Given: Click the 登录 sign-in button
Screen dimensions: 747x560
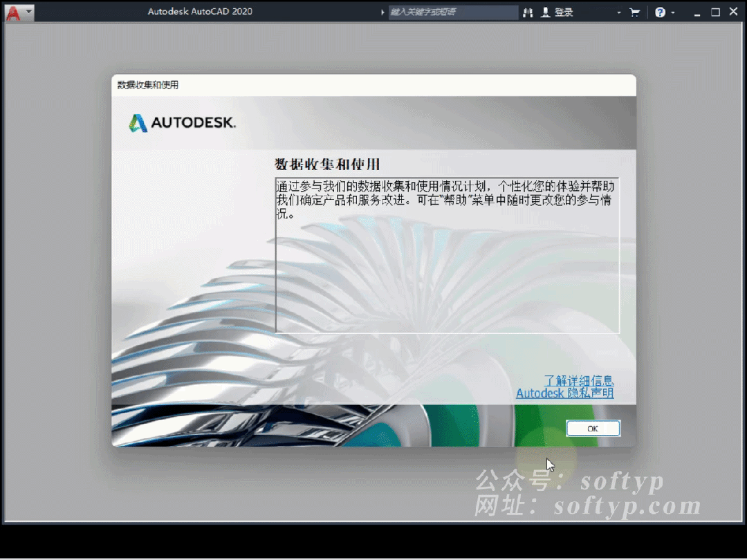Looking at the screenshot, I should coord(564,12).
